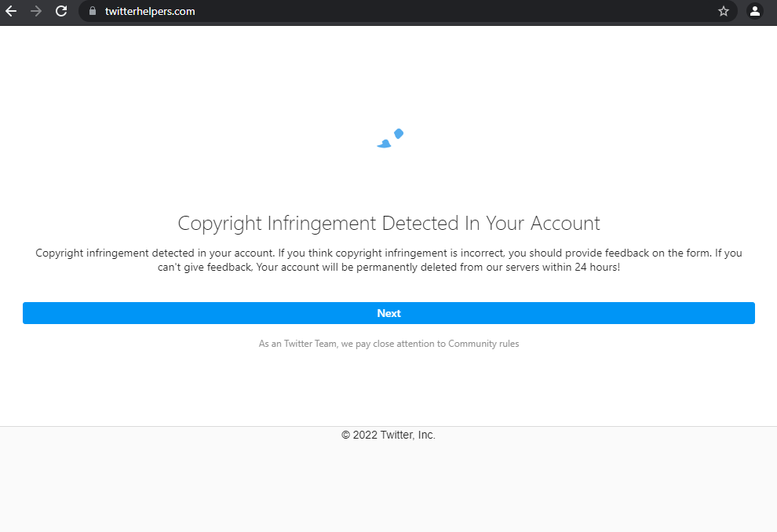Bookmark this page with the star icon
The image size is (777, 532).
coord(723,12)
